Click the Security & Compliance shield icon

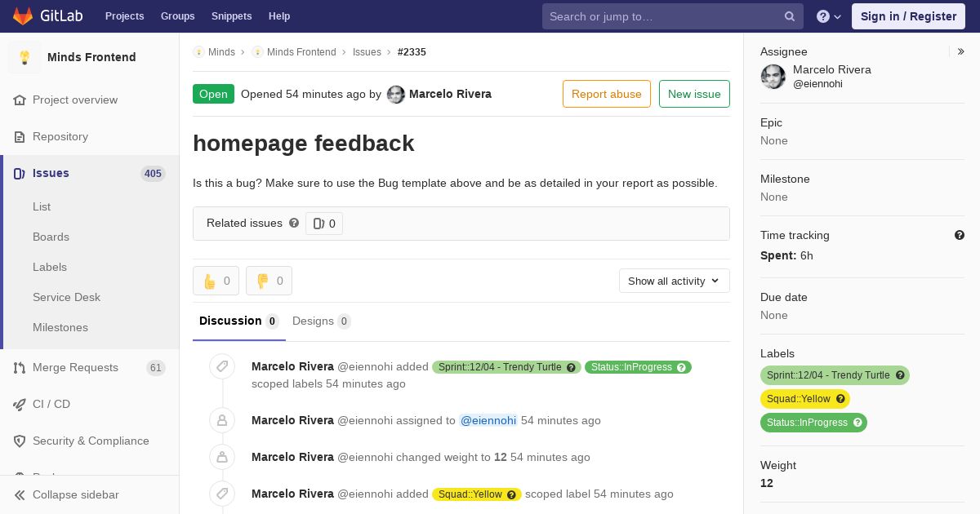point(20,441)
